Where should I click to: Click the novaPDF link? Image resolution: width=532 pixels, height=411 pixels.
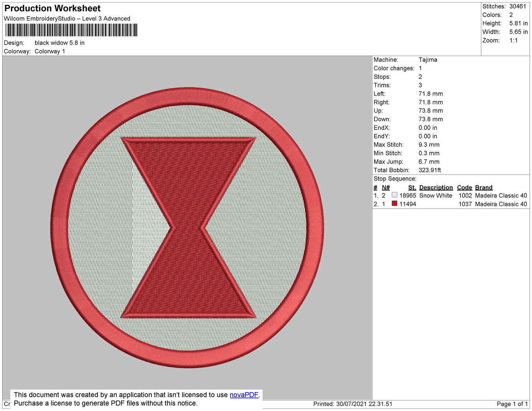tap(244, 395)
